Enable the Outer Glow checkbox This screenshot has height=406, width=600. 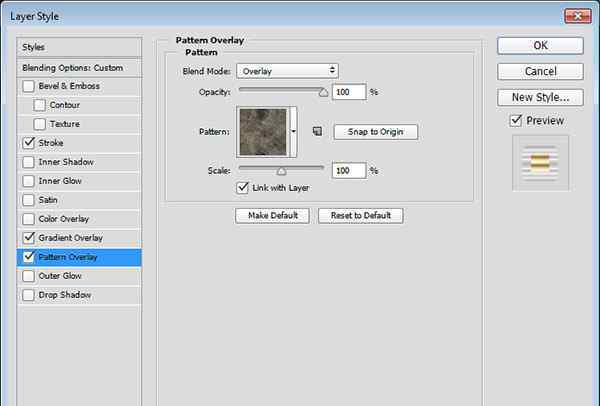coord(28,276)
